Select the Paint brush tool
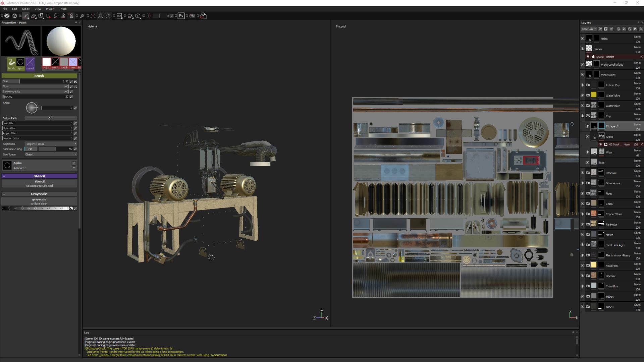Image resolution: width=644 pixels, height=362 pixels. click(26, 16)
